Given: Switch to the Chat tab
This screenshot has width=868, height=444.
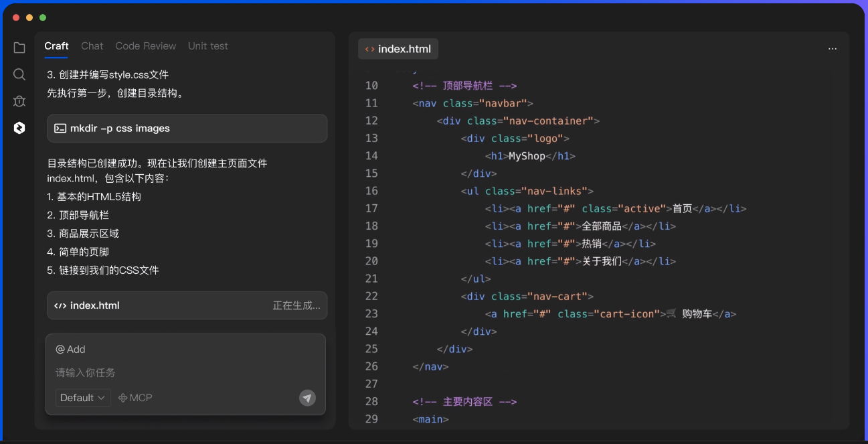Looking at the screenshot, I should (x=92, y=46).
